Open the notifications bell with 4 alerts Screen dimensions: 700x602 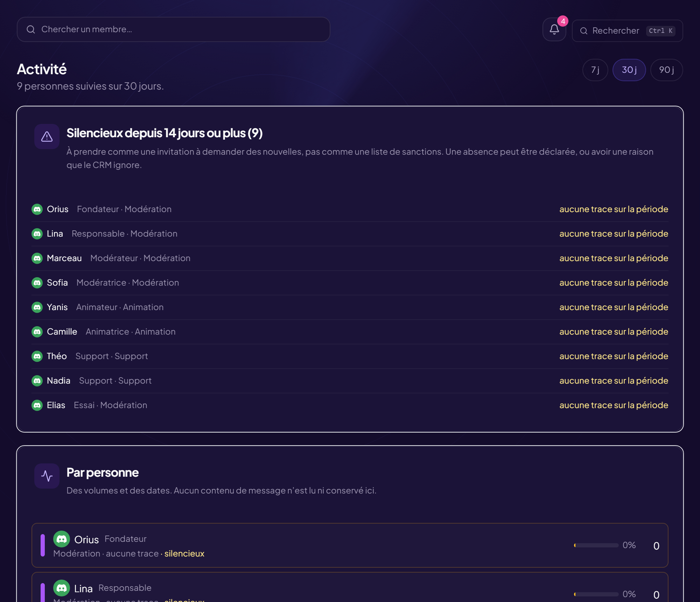pyautogui.click(x=554, y=29)
